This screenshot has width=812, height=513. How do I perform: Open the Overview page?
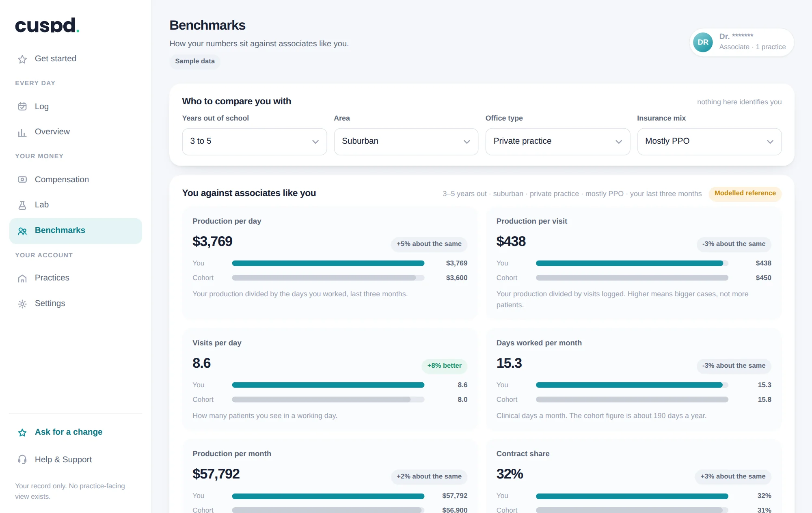coord(76,132)
